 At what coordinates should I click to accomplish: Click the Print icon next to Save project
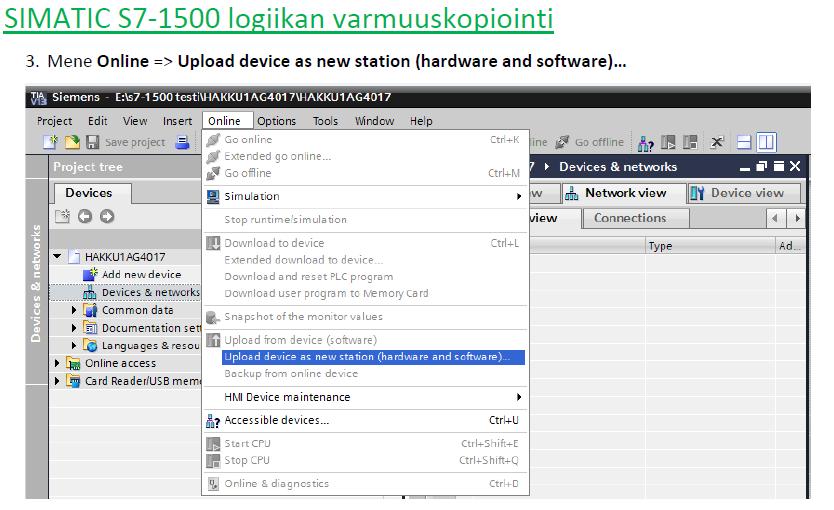pyautogui.click(x=182, y=142)
